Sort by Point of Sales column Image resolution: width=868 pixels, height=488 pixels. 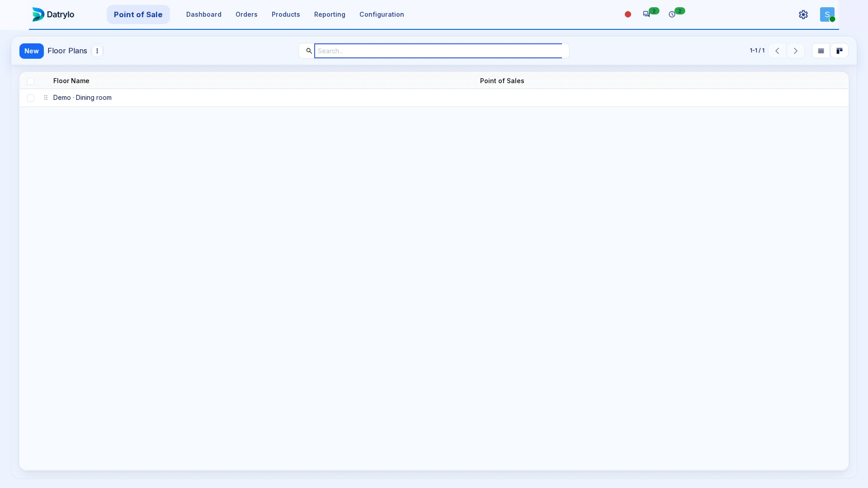(502, 81)
